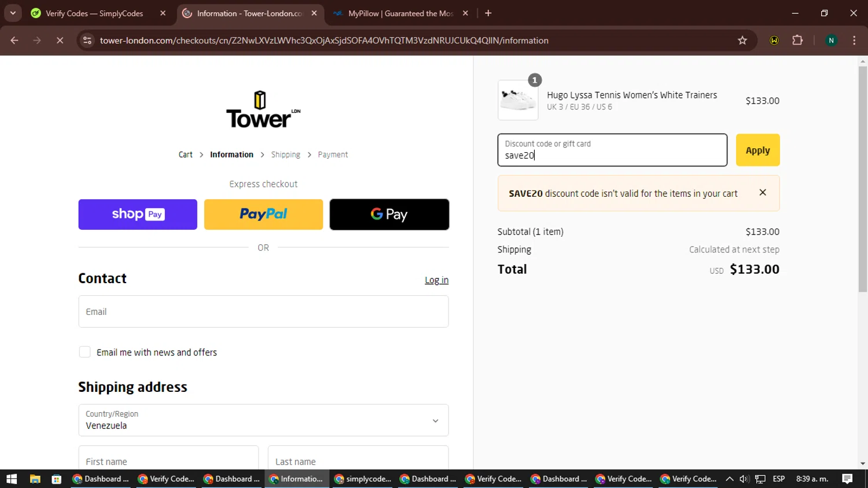This screenshot has width=868, height=488.
Task: Go back to previous page
Action: click(x=14, y=41)
